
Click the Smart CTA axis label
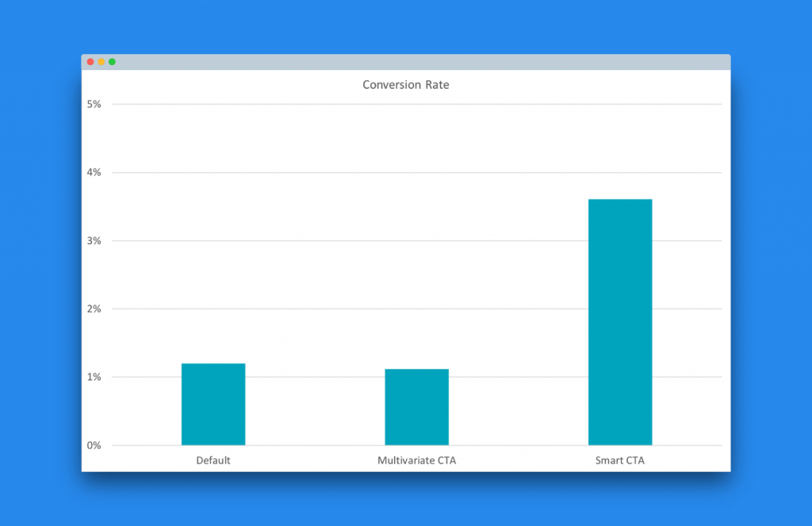[x=619, y=460]
